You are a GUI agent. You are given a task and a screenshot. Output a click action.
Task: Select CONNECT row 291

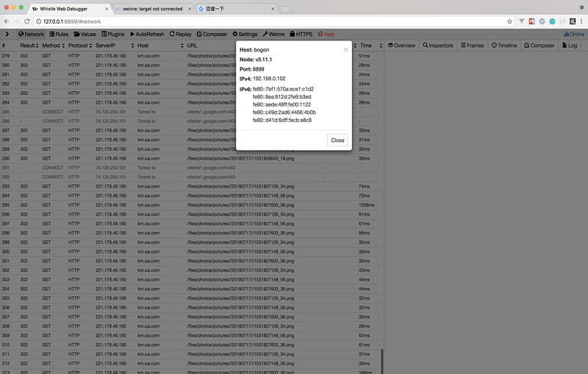point(190,168)
